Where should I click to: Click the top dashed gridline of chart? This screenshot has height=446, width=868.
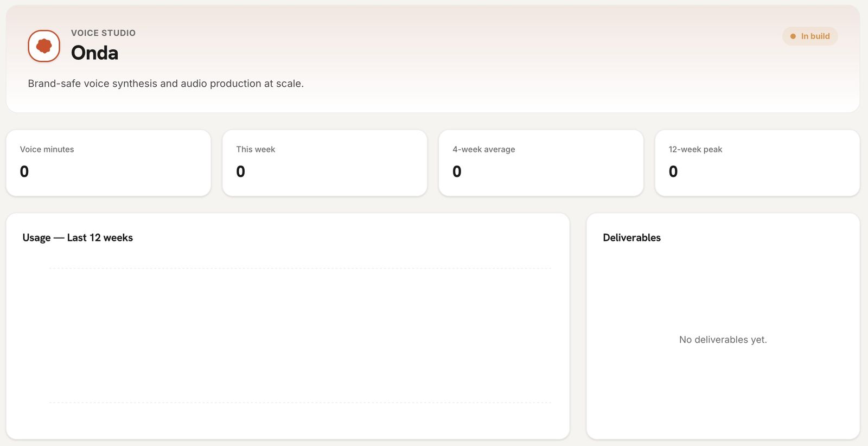click(x=300, y=268)
